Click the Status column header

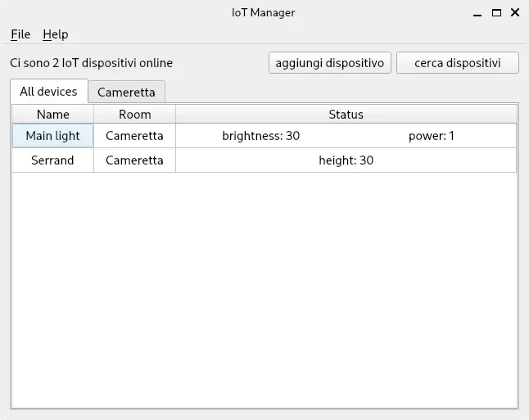[x=346, y=115]
